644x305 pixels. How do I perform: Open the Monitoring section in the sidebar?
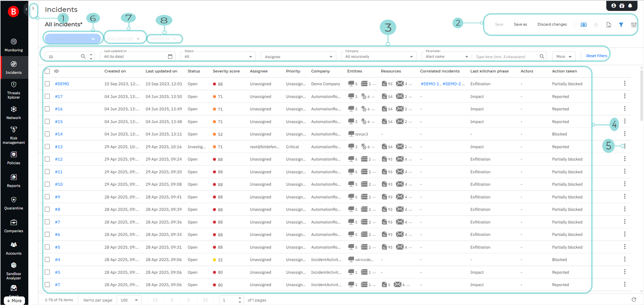[x=14, y=46]
